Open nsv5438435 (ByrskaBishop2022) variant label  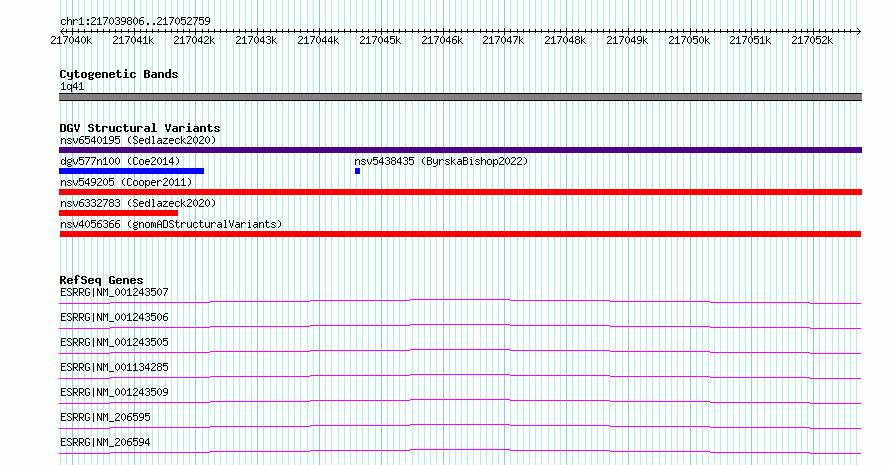[x=441, y=161]
